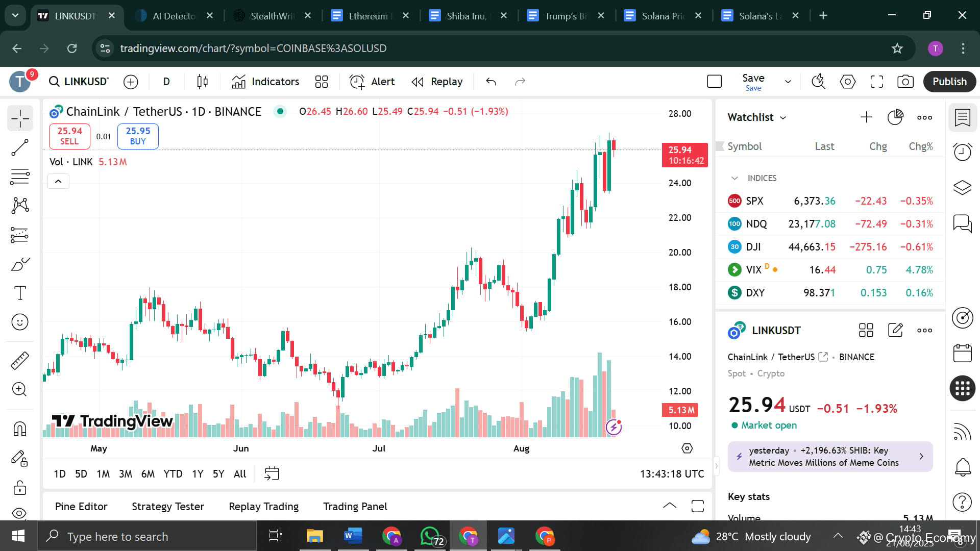Open the object tree layers icon

coord(962,187)
